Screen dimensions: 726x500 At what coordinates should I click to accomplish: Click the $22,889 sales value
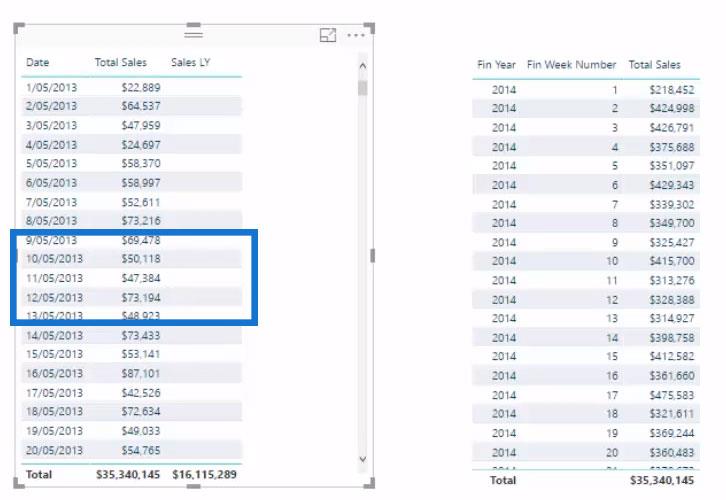point(141,88)
